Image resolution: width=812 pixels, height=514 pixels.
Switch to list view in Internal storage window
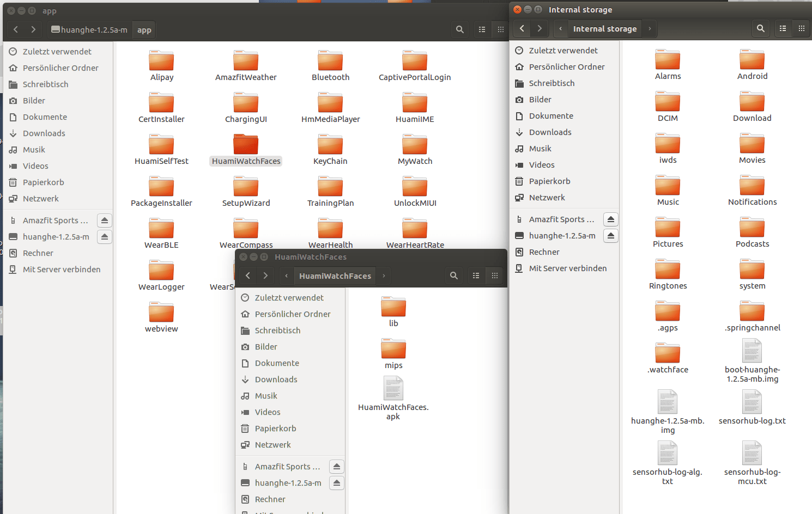tap(783, 28)
